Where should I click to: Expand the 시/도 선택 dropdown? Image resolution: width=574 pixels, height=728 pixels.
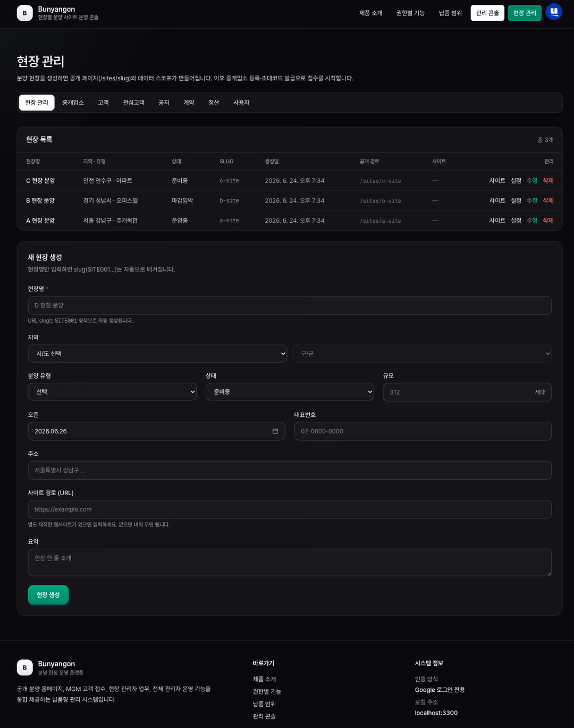[157, 354]
